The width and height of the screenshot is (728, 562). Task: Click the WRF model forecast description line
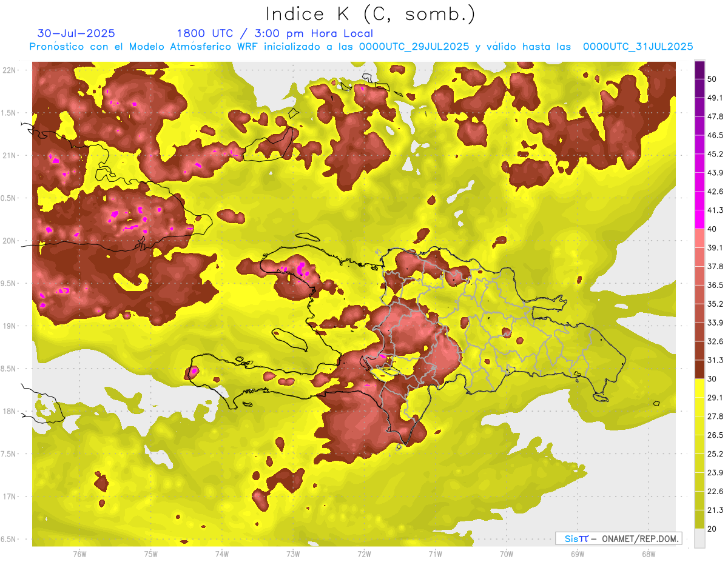[361, 47]
